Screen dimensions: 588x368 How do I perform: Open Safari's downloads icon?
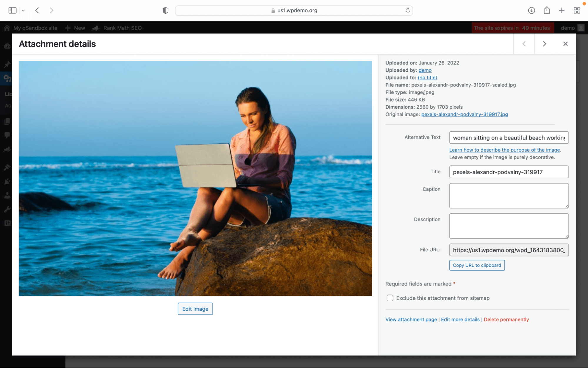click(x=531, y=10)
